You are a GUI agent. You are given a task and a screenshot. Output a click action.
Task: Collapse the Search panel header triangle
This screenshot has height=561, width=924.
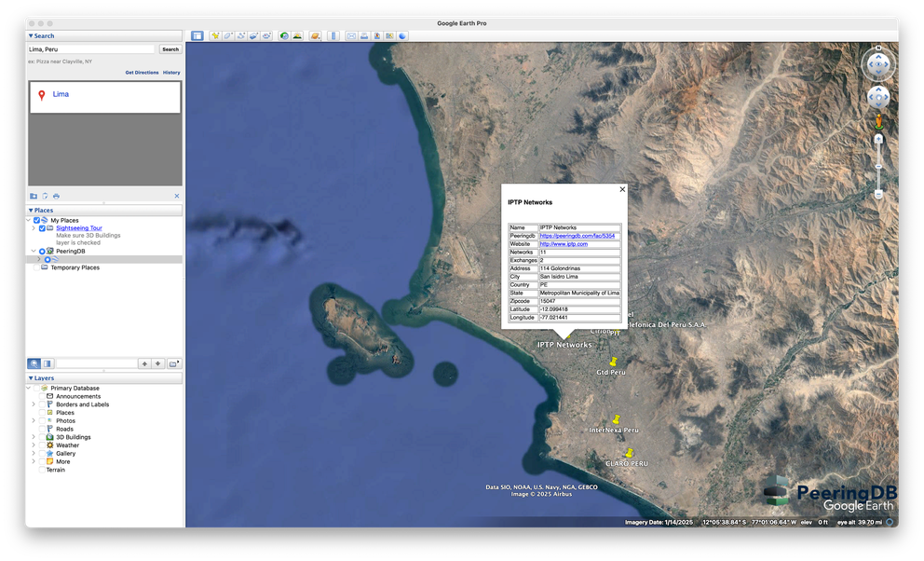pos(31,36)
